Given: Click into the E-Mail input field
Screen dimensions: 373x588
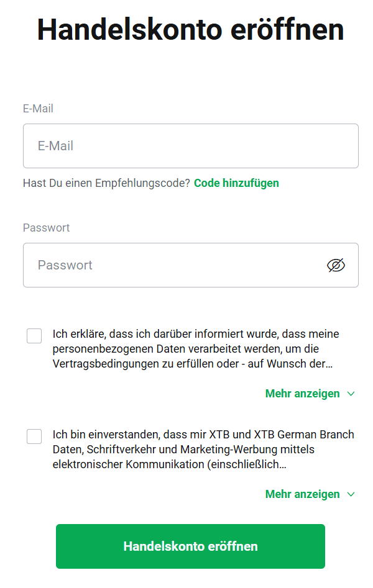Looking at the screenshot, I should [190, 145].
